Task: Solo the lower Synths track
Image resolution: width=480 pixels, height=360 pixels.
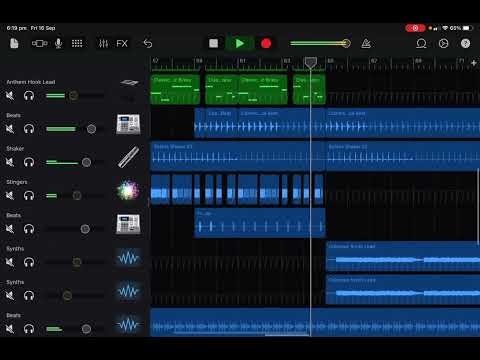Action: (x=29, y=296)
